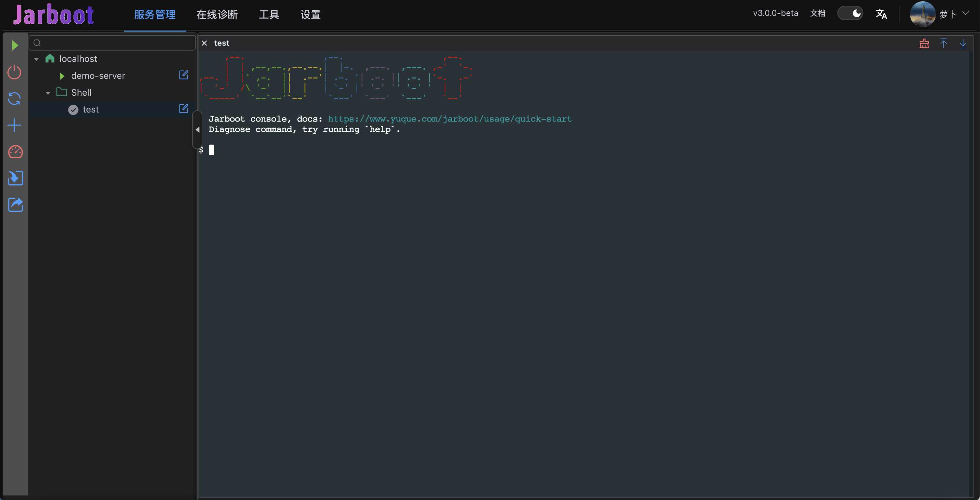
Task: Select the test shell tree item
Action: coord(90,110)
